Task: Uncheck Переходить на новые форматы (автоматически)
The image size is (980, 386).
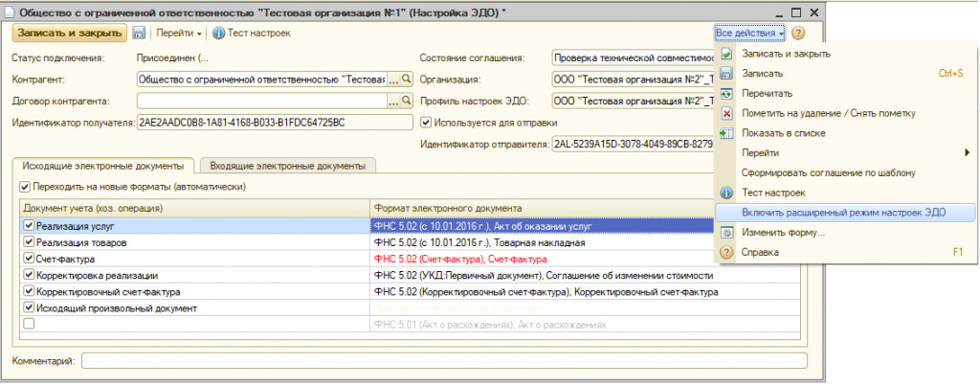Action: [25, 187]
